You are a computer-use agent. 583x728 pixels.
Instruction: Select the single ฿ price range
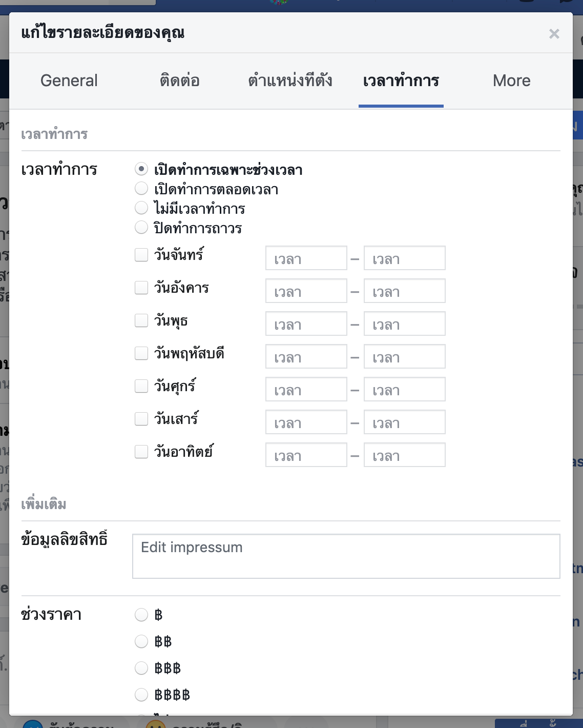(x=141, y=615)
